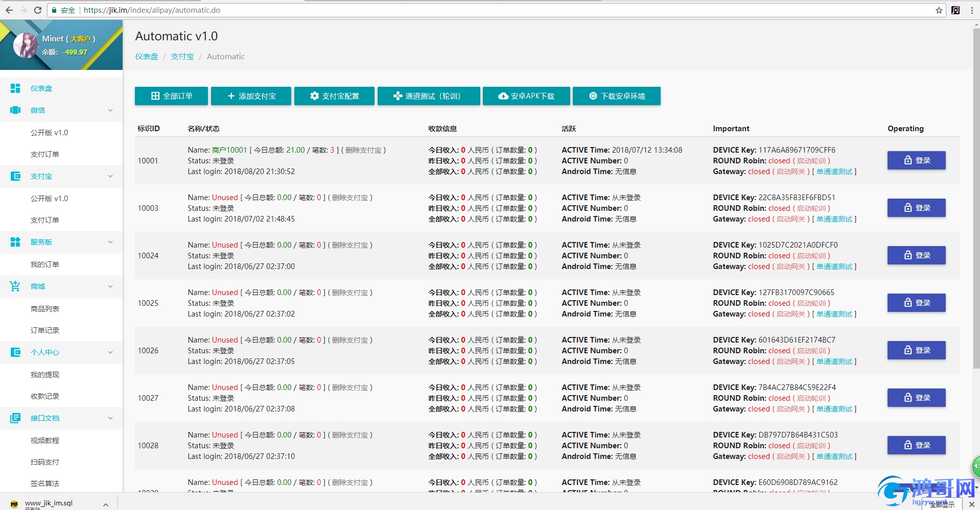
Task: Open downloaded file www_jik_im.sql
Action: (x=49, y=503)
